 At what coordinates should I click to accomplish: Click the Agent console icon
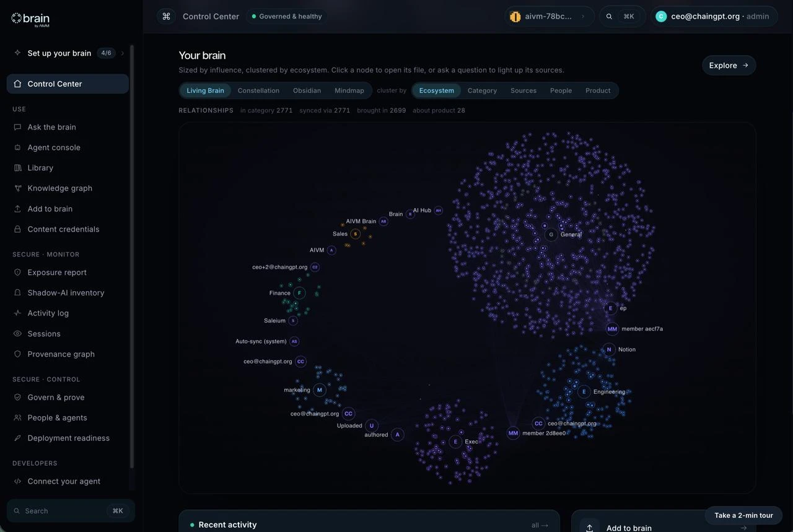pos(17,147)
